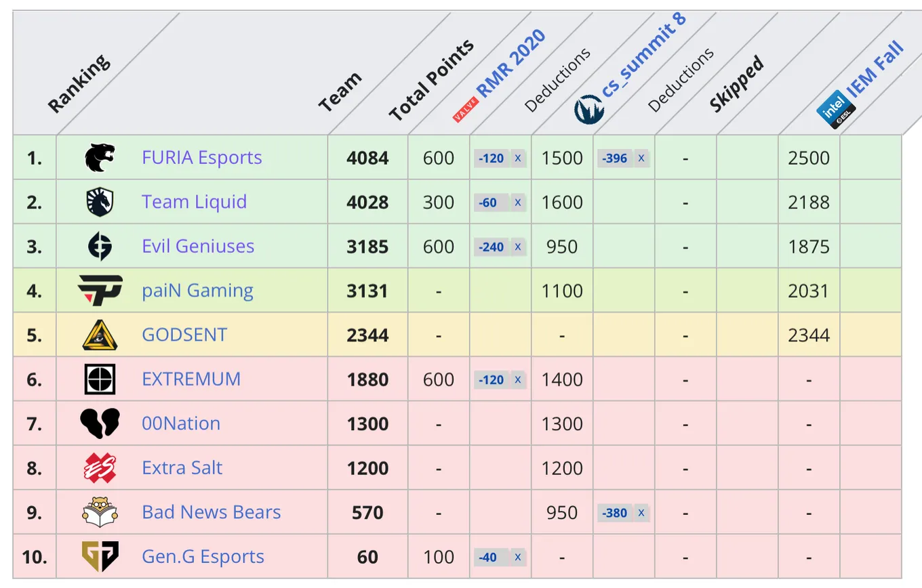Go to the 00Nation team page
Viewport: 922px width, 588px height.
coord(181,424)
